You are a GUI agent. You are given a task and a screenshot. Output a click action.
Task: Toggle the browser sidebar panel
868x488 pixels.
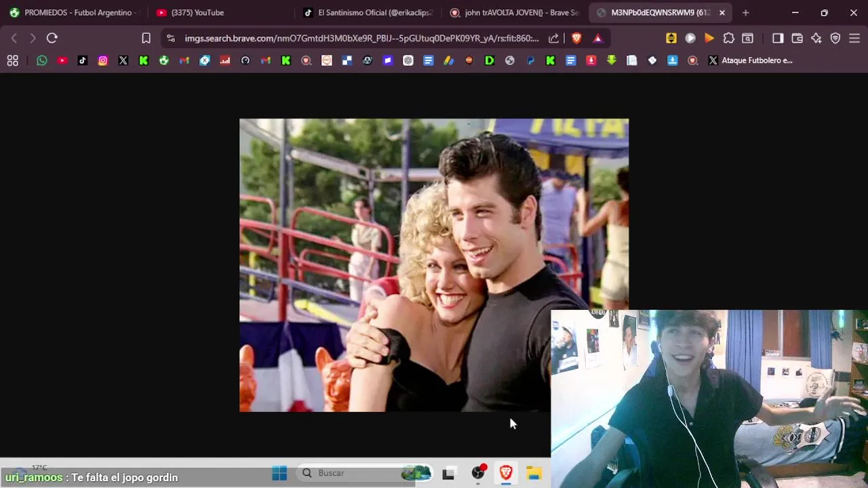pos(778,39)
